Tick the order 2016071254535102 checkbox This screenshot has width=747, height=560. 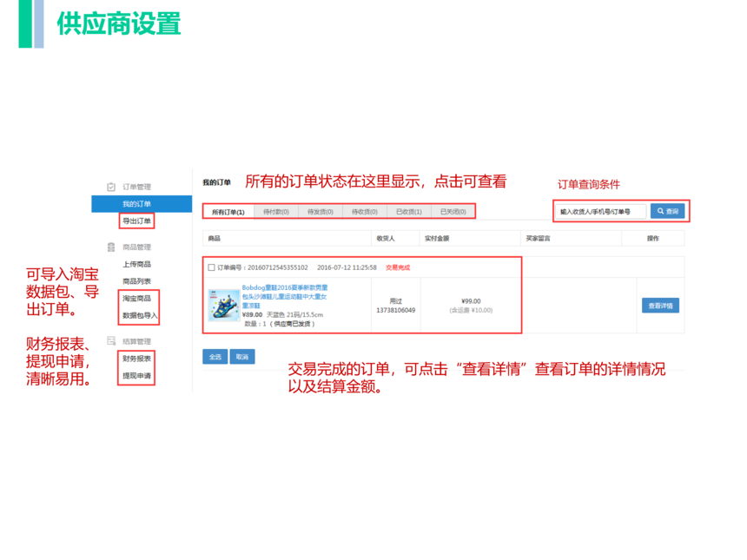coord(211,267)
